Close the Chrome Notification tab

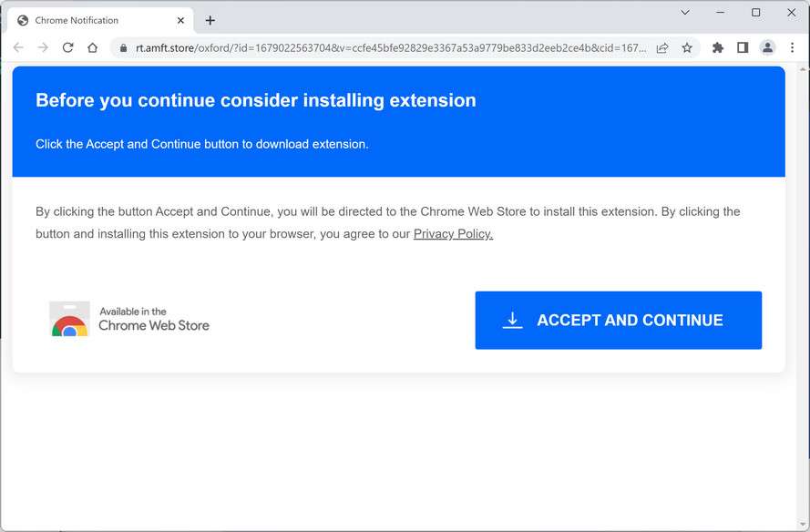180,20
